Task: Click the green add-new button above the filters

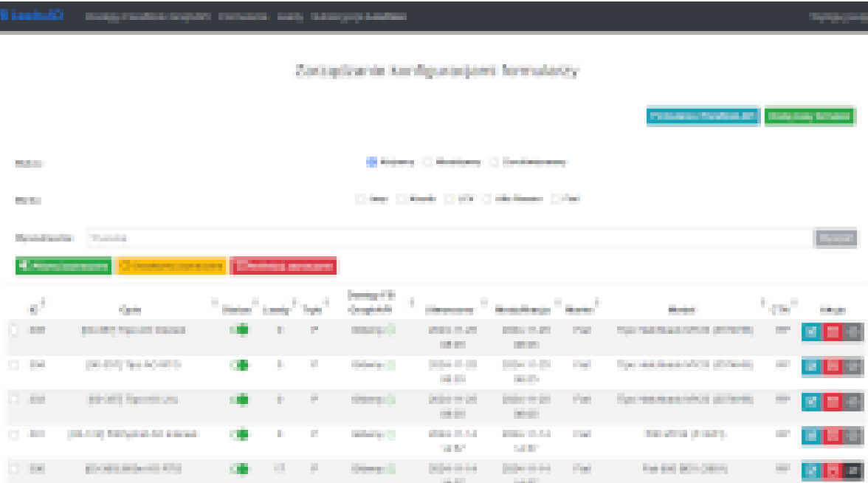Action: pyautogui.click(x=809, y=117)
